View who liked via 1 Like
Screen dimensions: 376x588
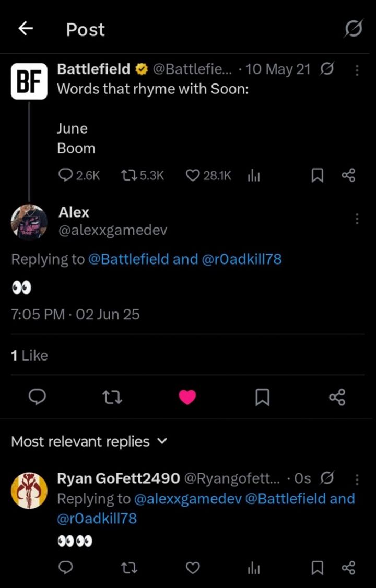pos(29,355)
